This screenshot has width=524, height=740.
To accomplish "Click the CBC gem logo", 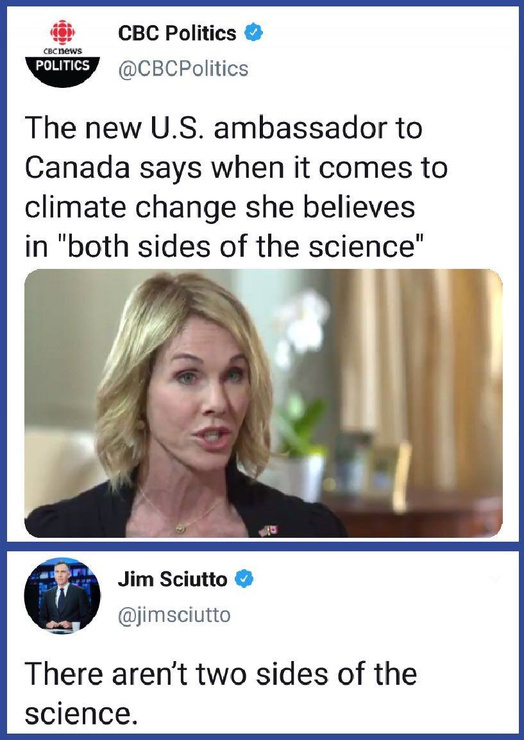I will pos(62,33).
